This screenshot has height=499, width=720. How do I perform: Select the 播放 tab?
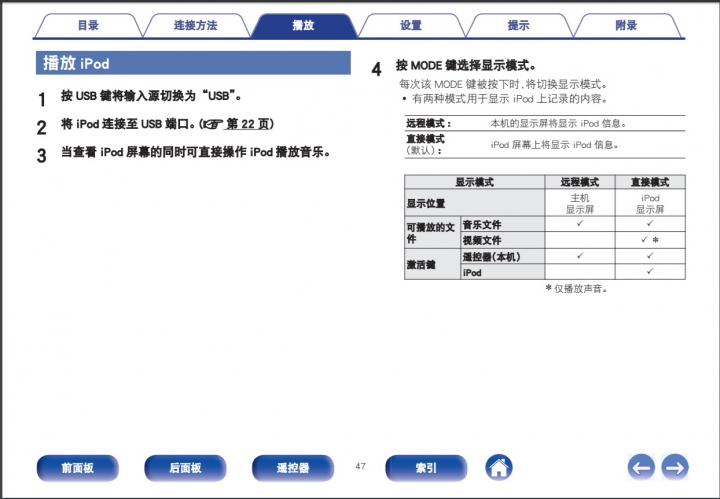pyautogui.click(x=304, y=25)
